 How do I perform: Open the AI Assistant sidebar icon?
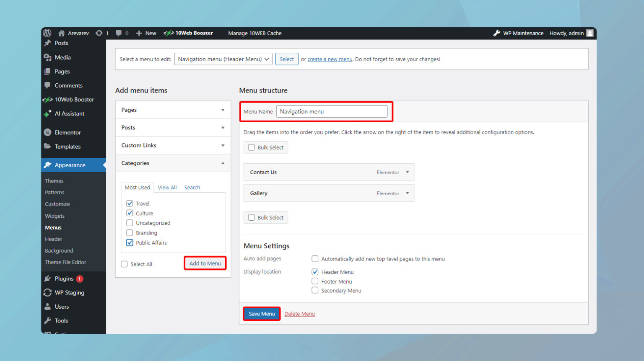coord(48,113)
